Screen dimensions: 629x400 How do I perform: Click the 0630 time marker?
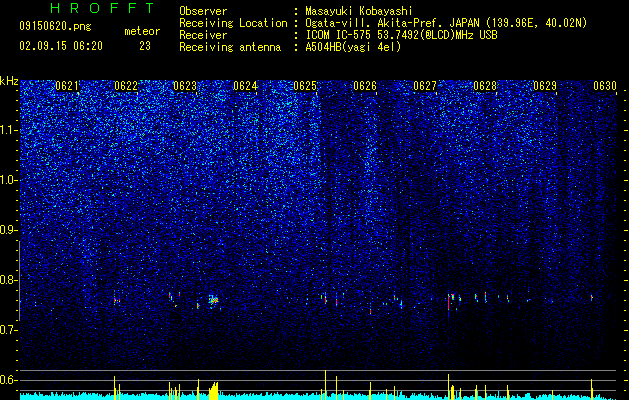[605, 86]
